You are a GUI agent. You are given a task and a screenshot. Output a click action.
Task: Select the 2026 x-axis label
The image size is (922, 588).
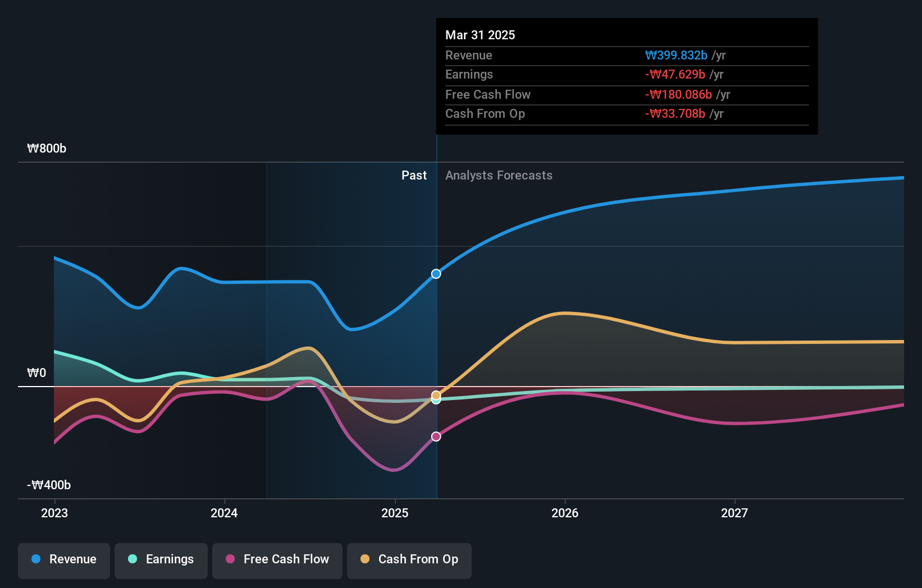pos(565,513)
